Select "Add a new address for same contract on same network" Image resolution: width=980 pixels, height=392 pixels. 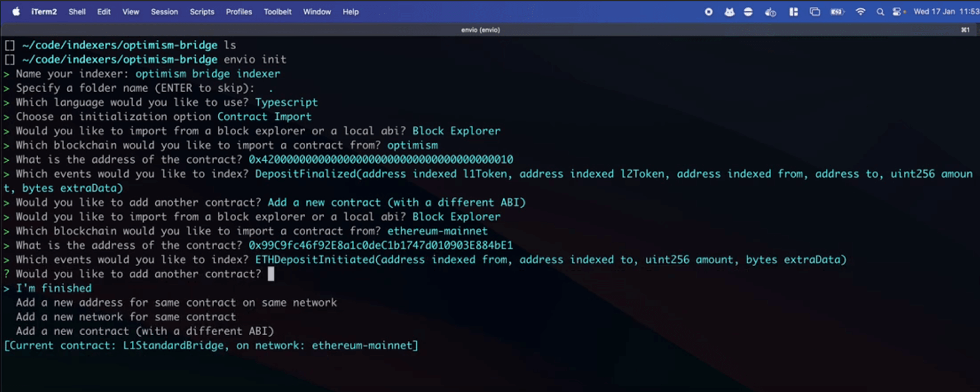(x=176, y=302)
